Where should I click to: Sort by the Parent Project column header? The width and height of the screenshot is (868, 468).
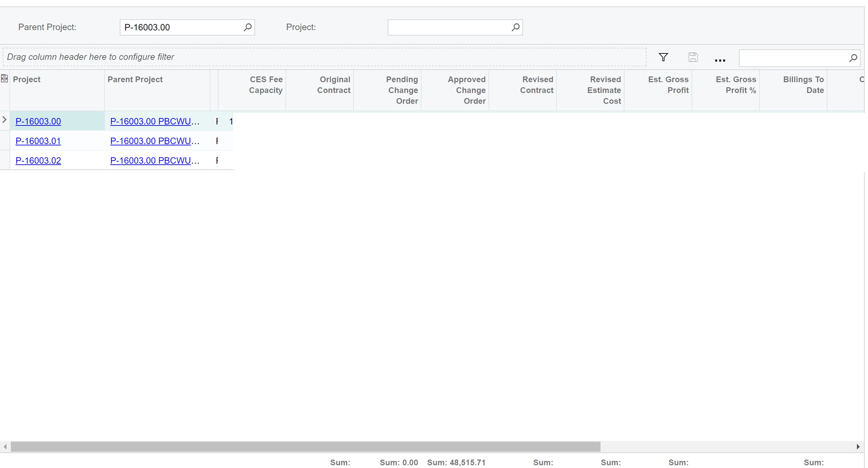click(135, 79)
